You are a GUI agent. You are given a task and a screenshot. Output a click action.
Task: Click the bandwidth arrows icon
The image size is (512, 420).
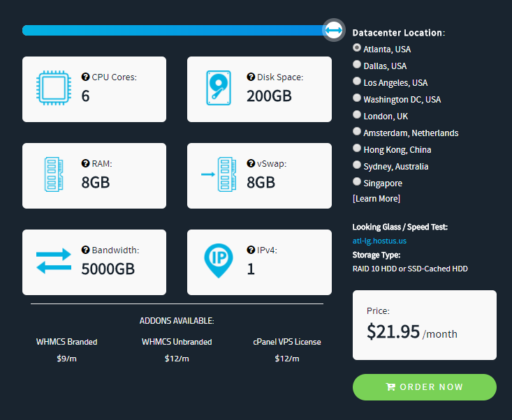(x=54, y=262)
